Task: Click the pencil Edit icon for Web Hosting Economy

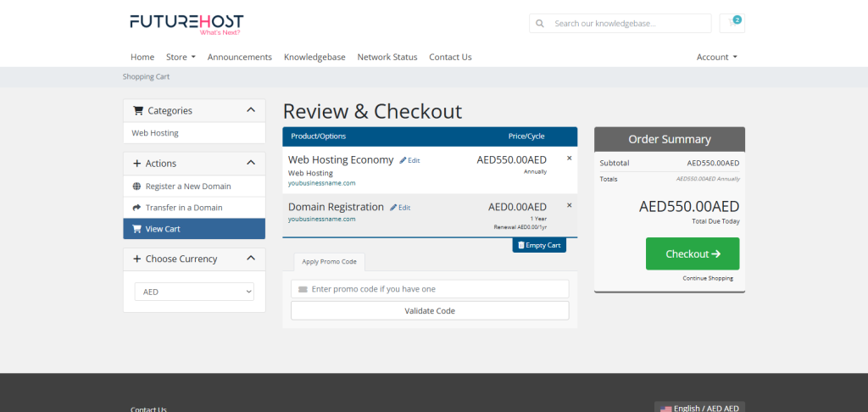Action: [403, 160]
